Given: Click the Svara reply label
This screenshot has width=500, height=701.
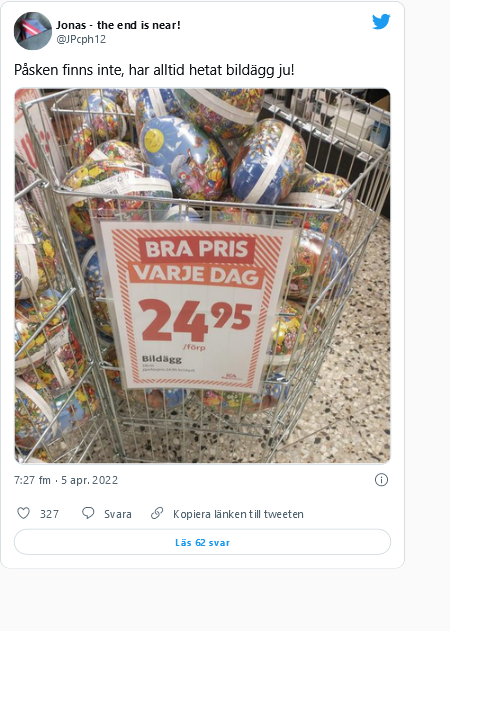Looking at the screenshot, I should pos(118,514).
